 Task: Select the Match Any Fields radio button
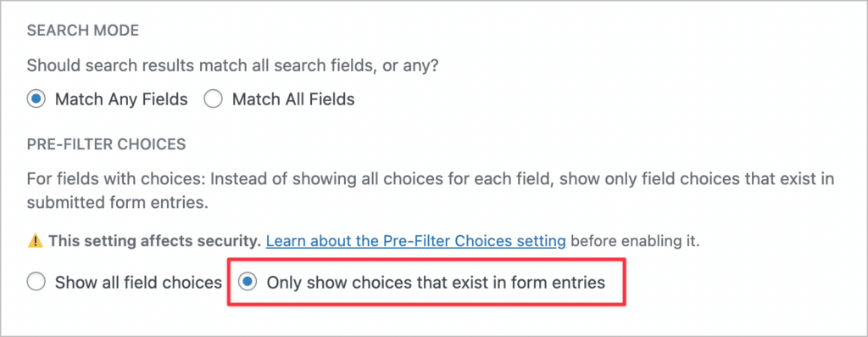click(x=36, y=100)
